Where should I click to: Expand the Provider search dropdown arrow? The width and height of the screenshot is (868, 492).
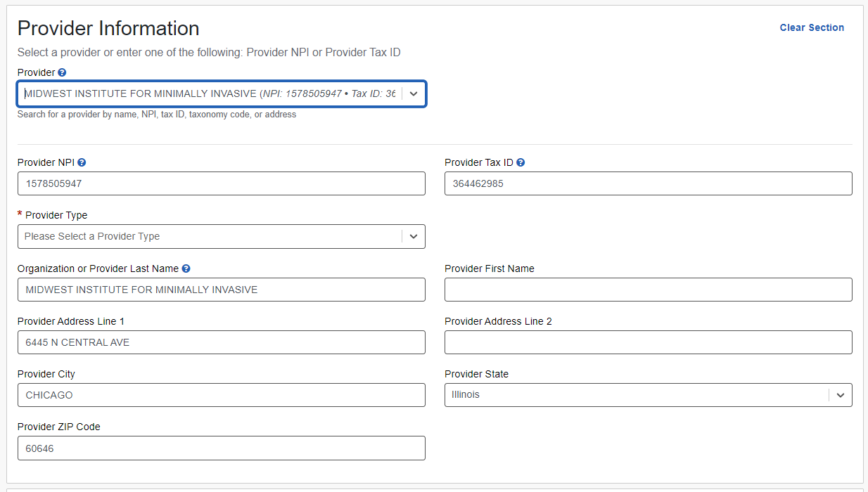[414, 93]
